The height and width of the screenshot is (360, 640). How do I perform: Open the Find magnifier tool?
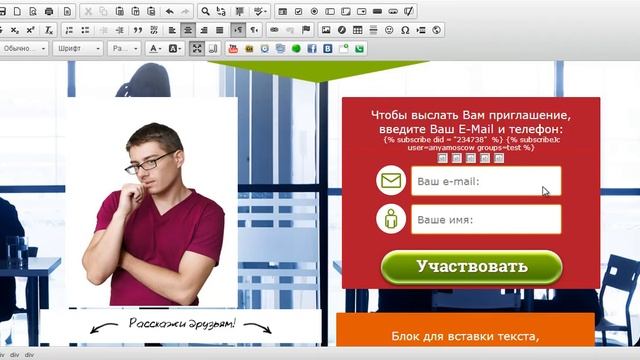coord(206,11)
